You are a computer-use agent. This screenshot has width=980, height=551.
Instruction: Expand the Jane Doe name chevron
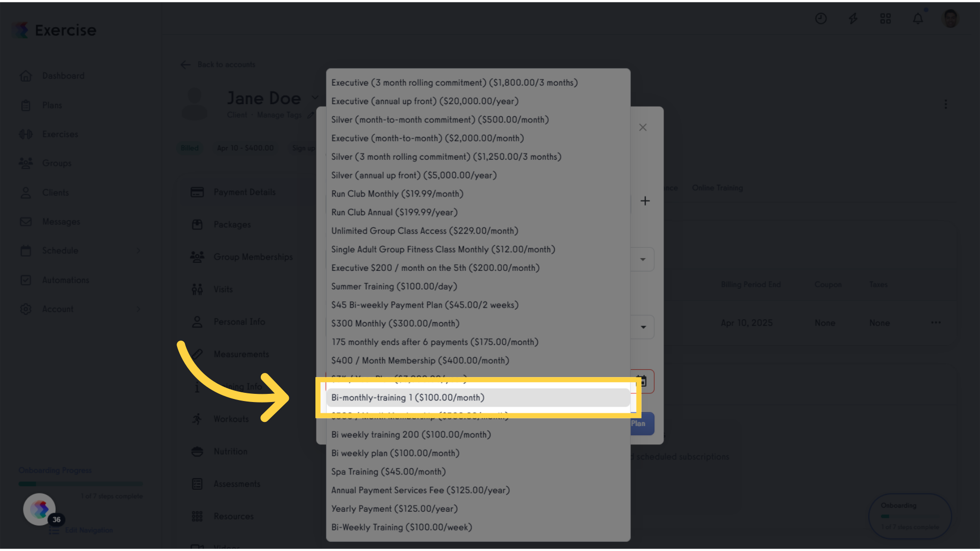(x=315, y=97)
